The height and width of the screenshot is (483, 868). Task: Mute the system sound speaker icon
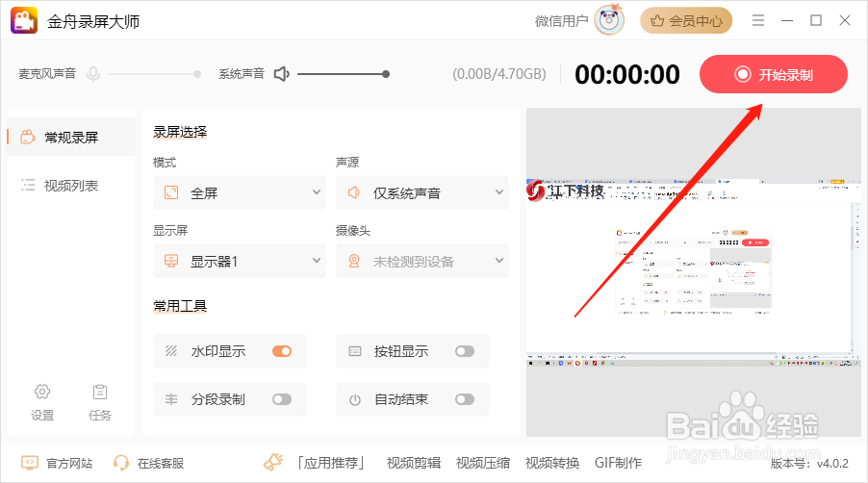[x=282, y=73]
